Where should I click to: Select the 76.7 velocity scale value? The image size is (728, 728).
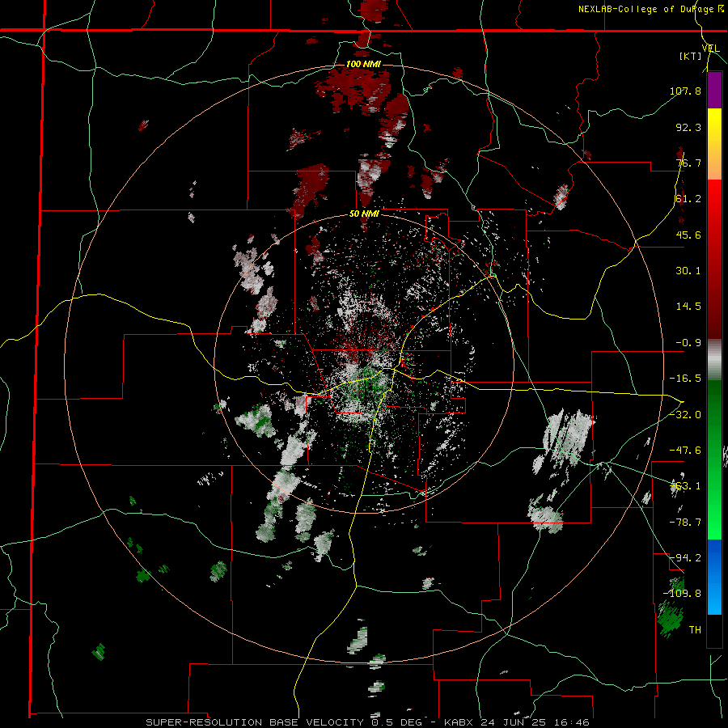pos(688,163)
